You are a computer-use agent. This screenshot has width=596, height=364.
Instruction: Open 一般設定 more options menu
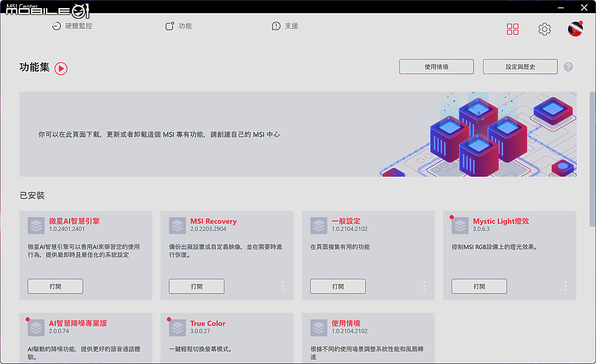[424, 286]
